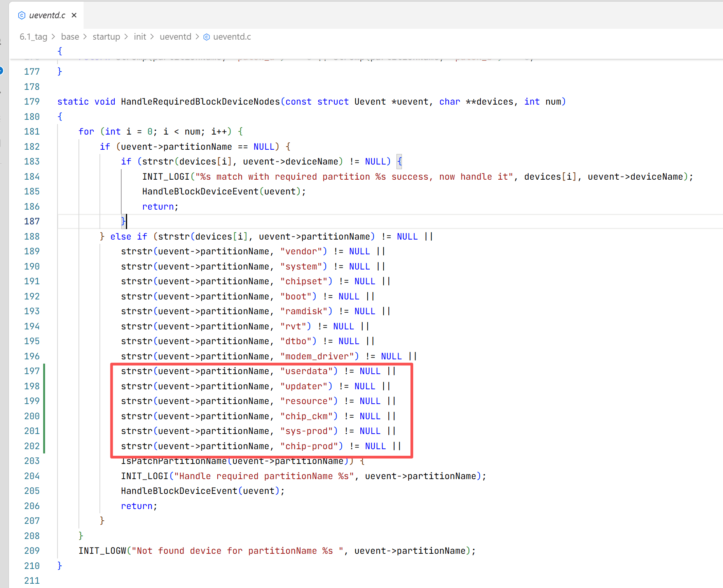Open the 6.1_tag breadcrumb
723x588 pixels.
coord(33,37)
